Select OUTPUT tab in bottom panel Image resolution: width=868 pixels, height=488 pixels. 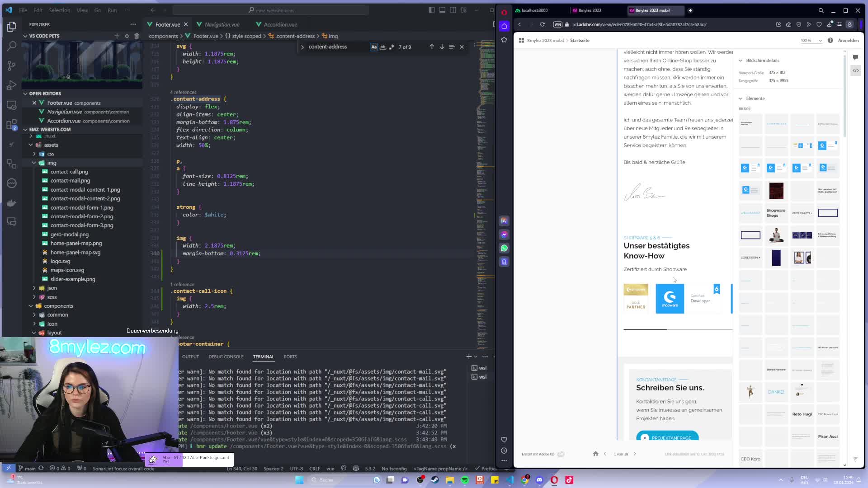190,357
